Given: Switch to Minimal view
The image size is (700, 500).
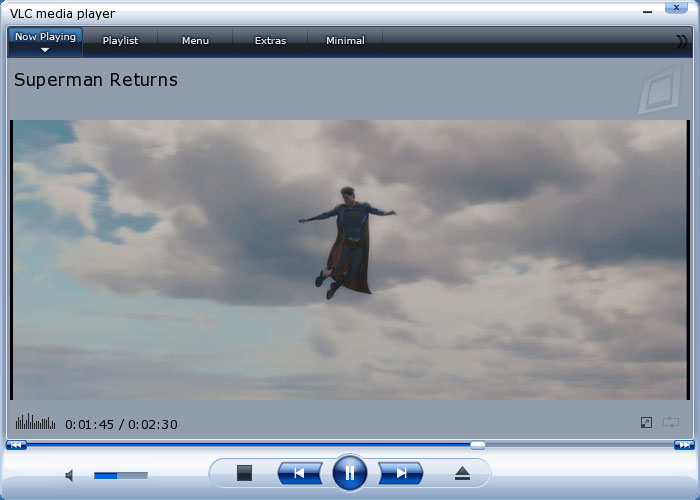Looking at the screenshot, I should click(x=345, y=41).
